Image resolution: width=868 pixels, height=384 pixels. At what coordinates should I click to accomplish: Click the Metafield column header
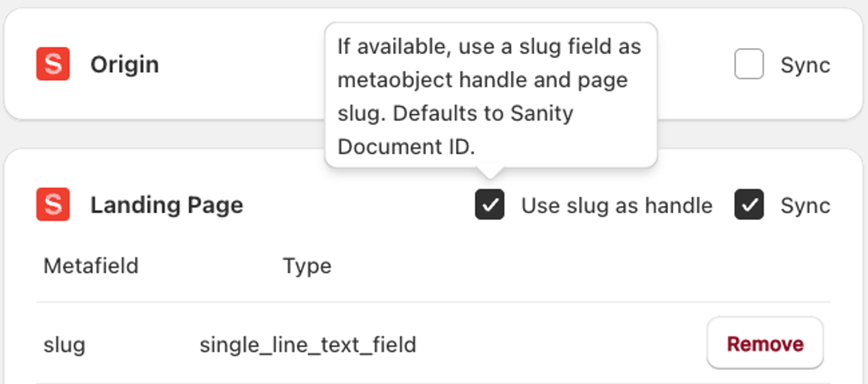[91, 265]
